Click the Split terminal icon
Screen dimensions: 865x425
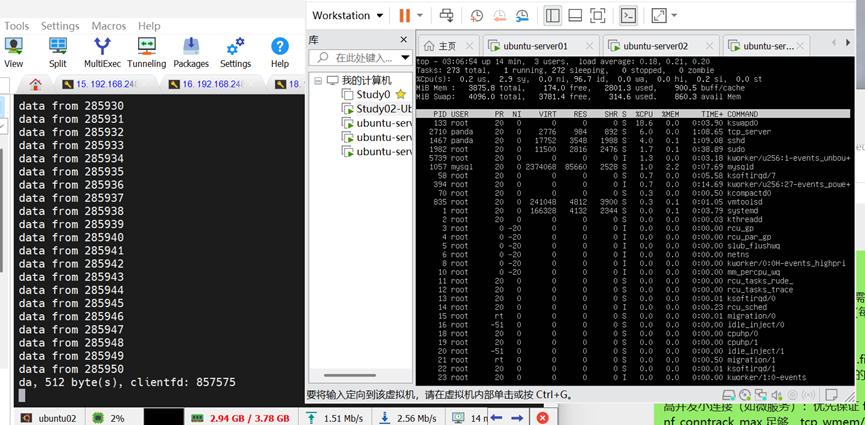(x=58, y=52)
